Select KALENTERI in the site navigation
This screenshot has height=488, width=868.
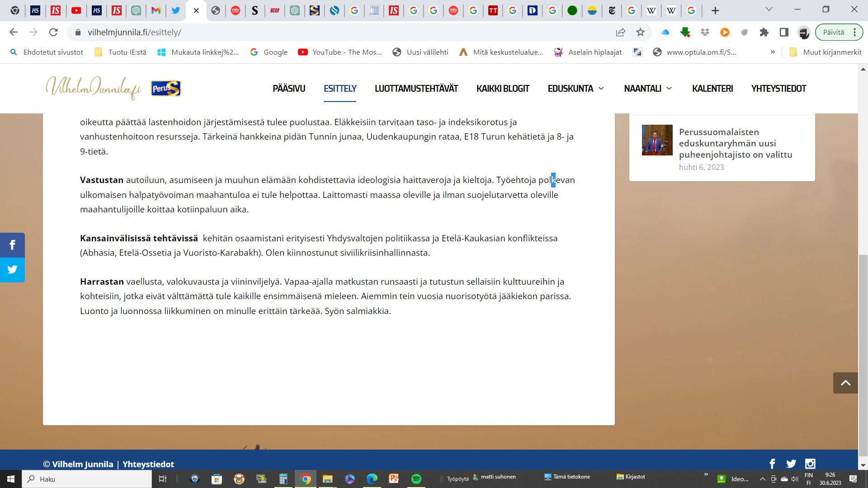point(712,89)
